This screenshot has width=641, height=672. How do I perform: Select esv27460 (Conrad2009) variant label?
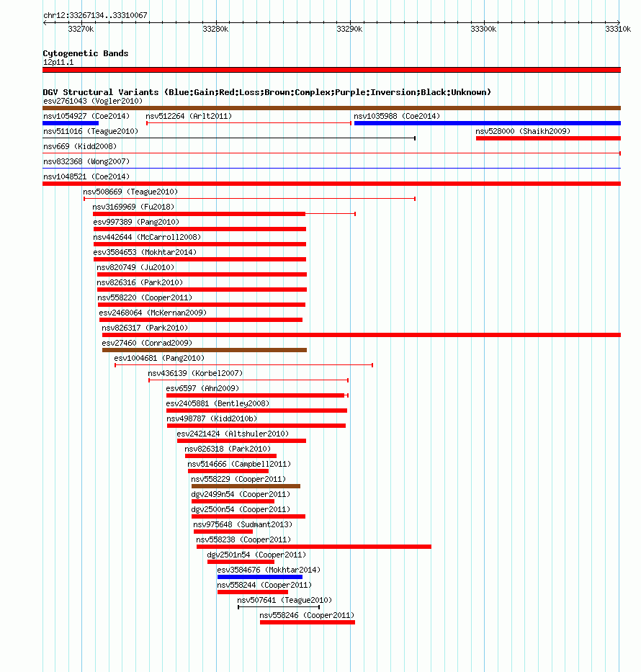pyautogui.click(x=147, y=344)
